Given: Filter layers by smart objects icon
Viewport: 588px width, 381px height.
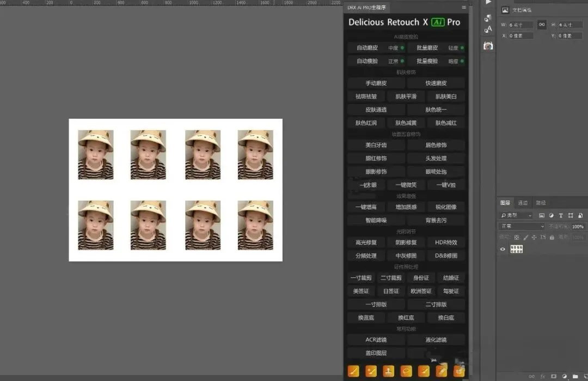Looking at the screenshot, I should (580, 215).
